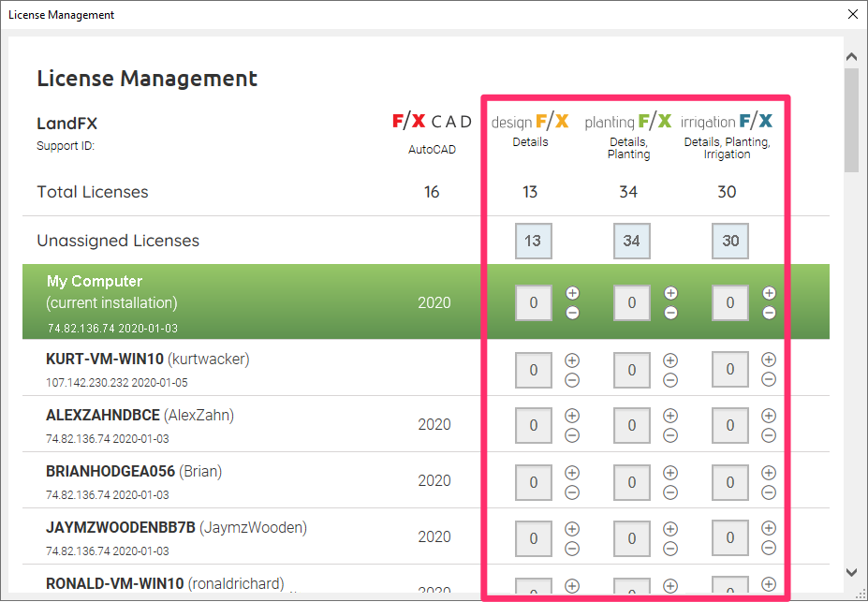The width and height of the screenshot is (868, 602).
Task: Click KURT-VM-WIN10 Design F/X count field
Action: tap(534, 370)
